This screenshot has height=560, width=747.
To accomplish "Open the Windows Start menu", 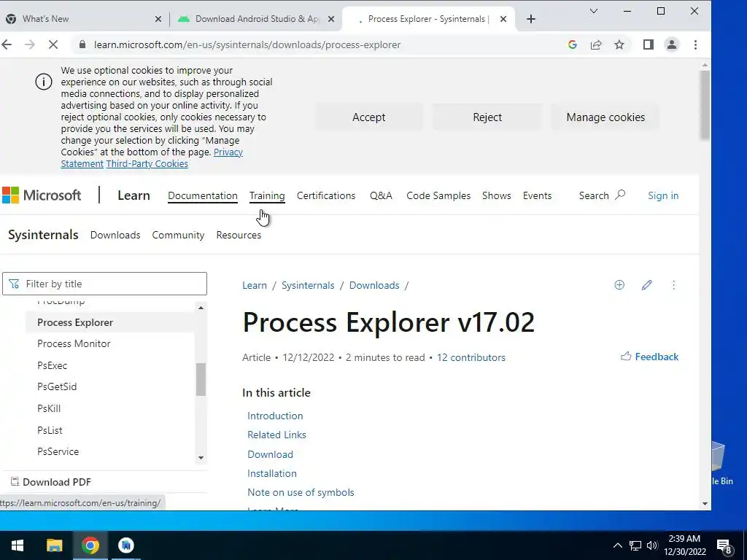I will coord(18,545).
